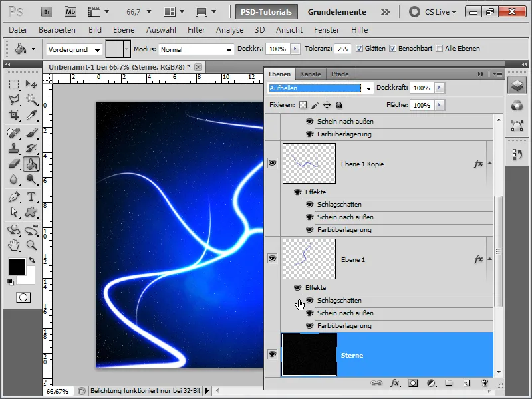532x399 pixels.
Task: Select the Custom Shape tool
Action: (x=31, y=212)
